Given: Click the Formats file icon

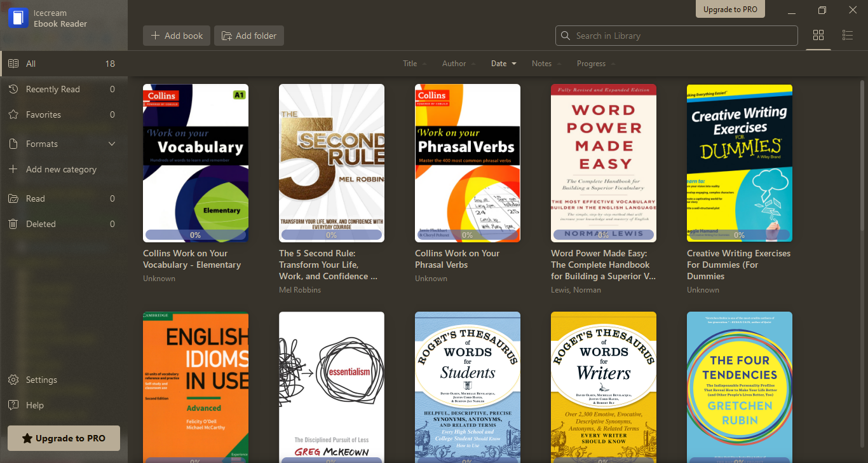Looking at the screenshot, I should pos(13,144).
